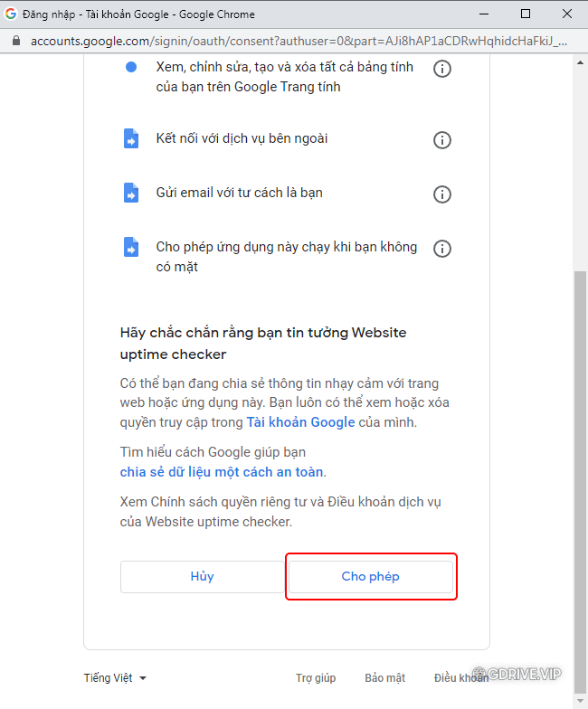Click the URL address bar text

299,42
